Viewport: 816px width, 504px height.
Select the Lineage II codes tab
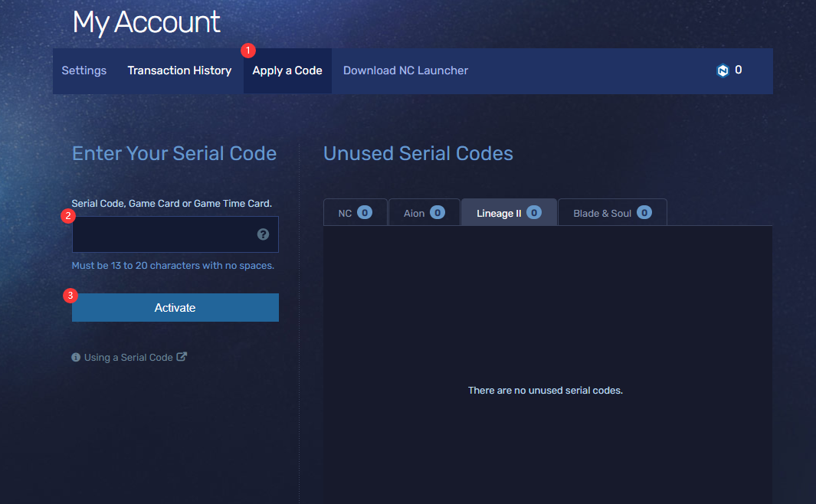[509, 213]
